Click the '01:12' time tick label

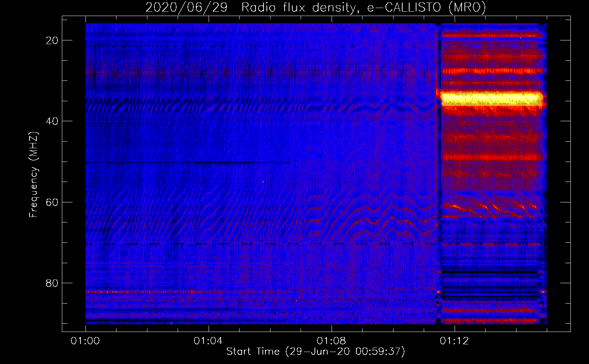(x=454, y=341)
